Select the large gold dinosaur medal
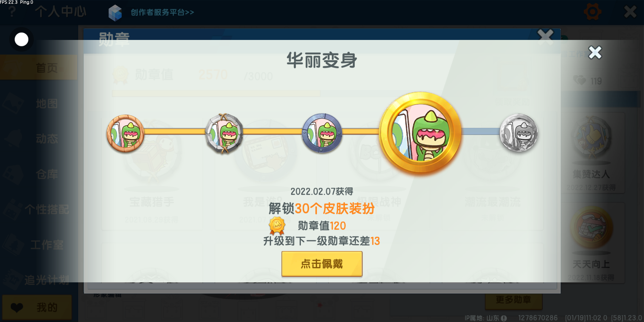 (x=420, y=133)
